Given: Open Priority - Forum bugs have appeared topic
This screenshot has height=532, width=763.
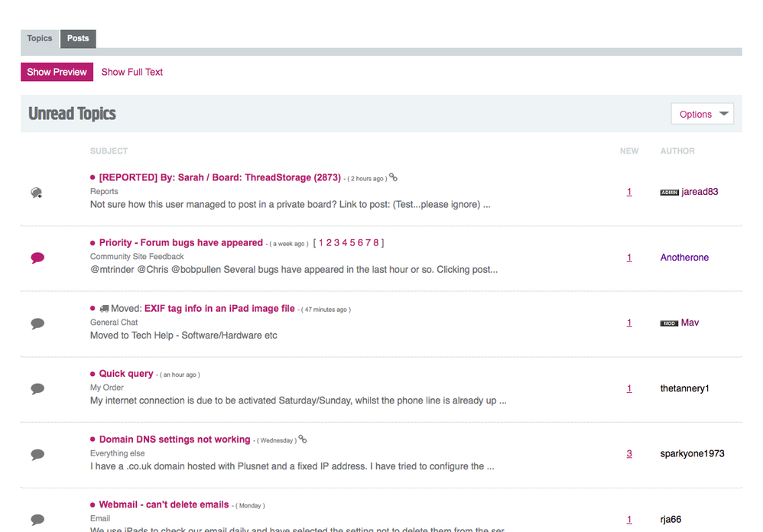Looking at the screenshot, I should [181, 243].
